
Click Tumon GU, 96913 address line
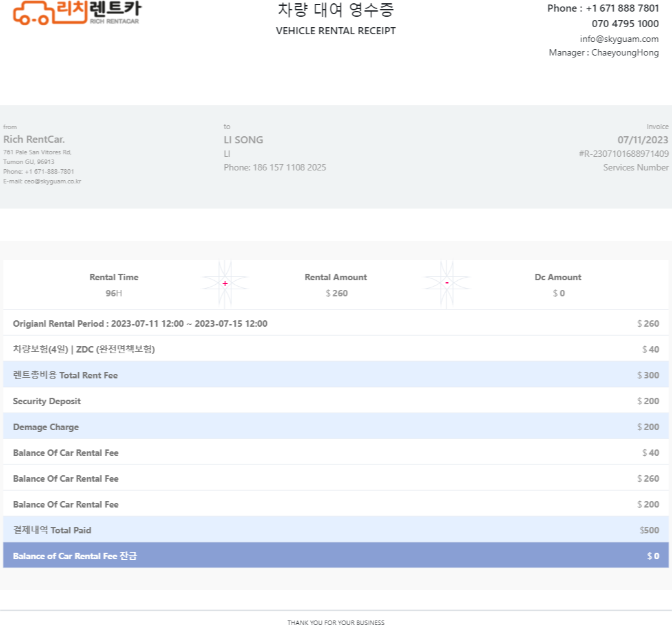tap(28, 162)
